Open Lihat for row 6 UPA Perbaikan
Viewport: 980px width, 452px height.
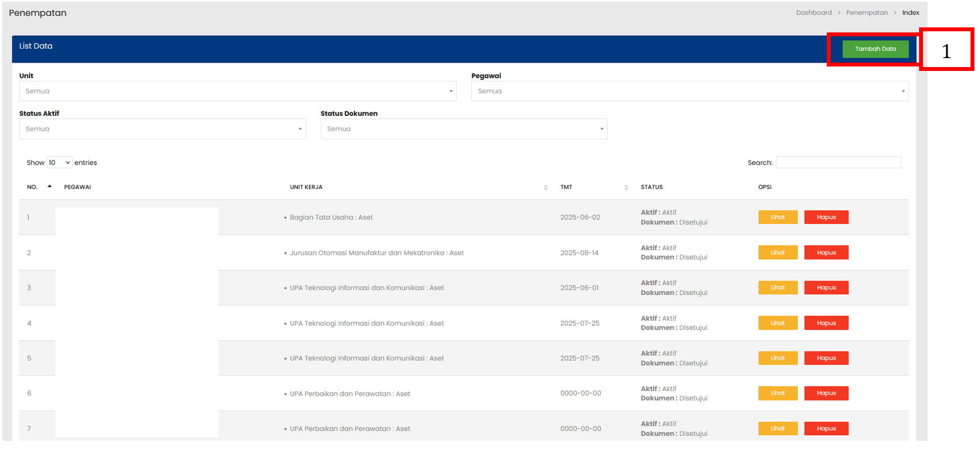point(778,393)
